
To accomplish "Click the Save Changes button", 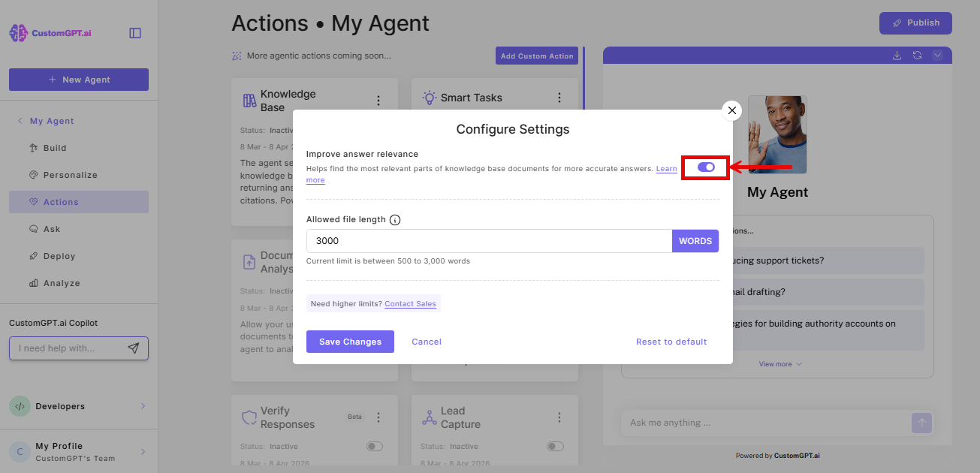I will tap(349, 342).
